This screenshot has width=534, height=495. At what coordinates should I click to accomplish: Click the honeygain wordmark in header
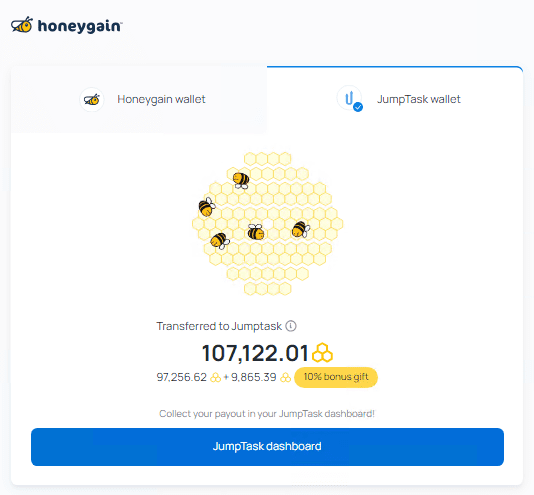[80, 26]
